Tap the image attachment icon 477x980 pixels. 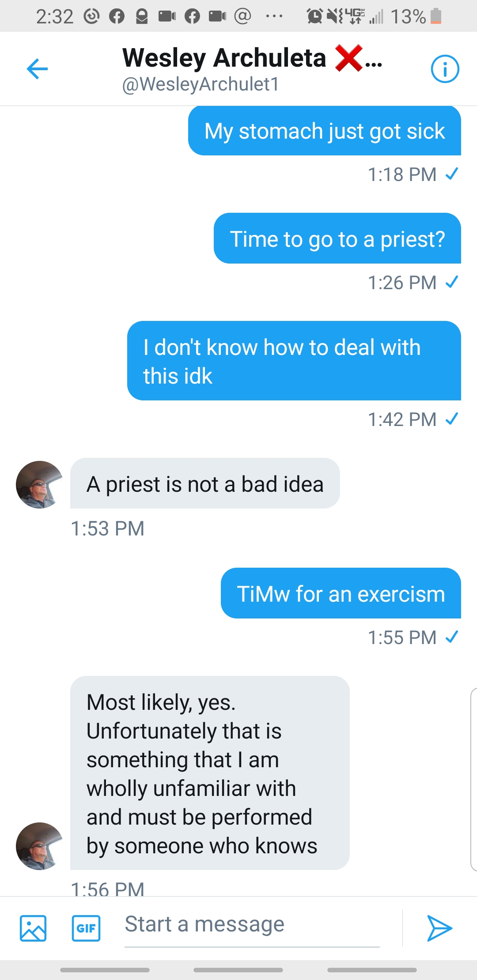33,928
